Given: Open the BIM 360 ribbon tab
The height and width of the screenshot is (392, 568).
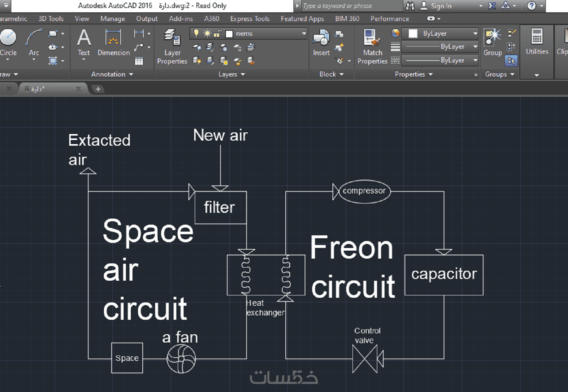Looking at the screenshot, I should (347, 19).
